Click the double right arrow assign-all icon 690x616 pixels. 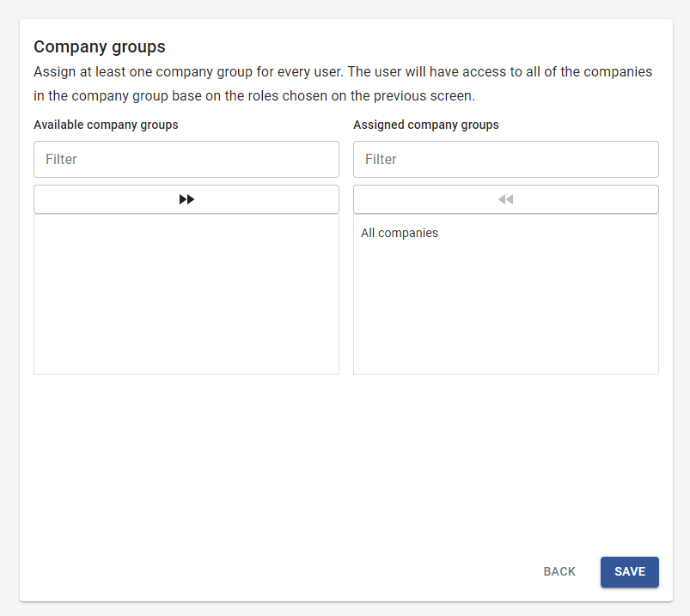coord(186,199)
